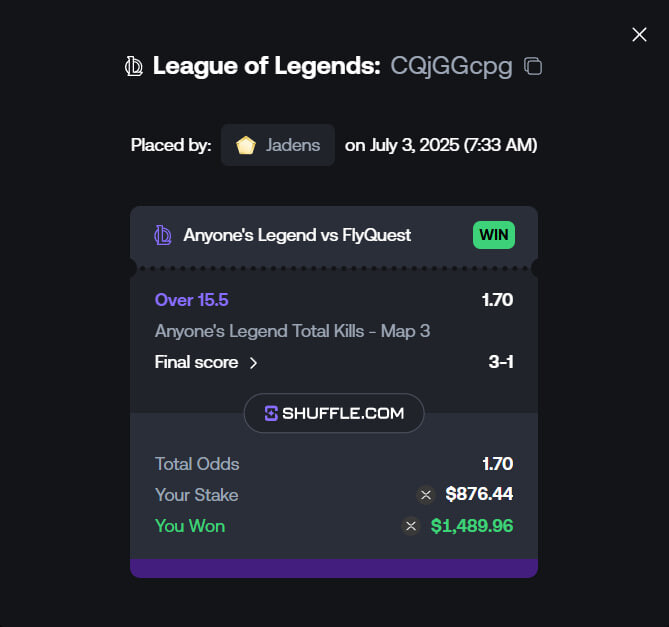This screenshot has width=669, height=627.
Task: Copy the bet ID CQjGGcpg
Action: [x=533, y=67]
